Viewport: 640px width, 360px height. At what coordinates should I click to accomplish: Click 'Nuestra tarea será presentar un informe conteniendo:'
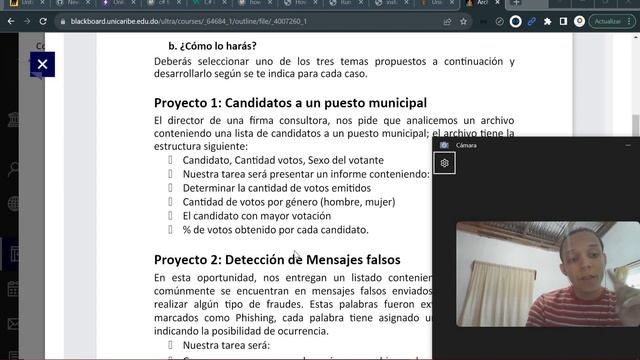click(x=306, y=174)
